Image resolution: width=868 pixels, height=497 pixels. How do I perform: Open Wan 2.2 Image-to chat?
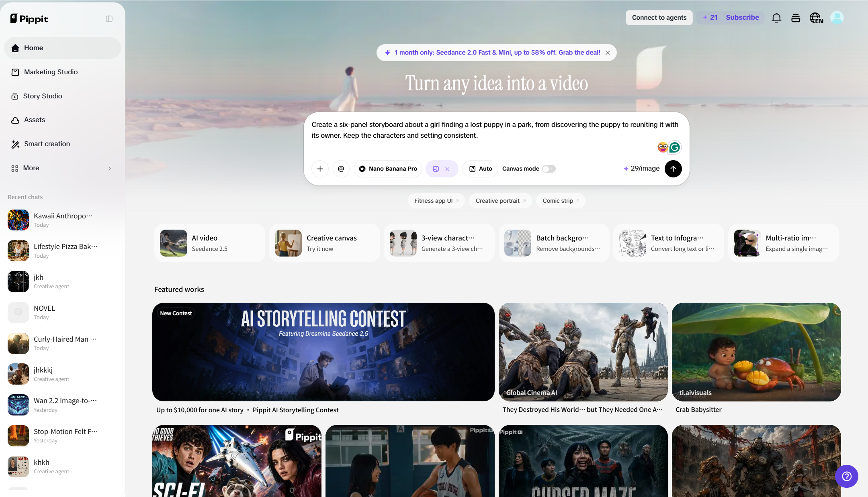pyautogui.click(x=62, y=405)
